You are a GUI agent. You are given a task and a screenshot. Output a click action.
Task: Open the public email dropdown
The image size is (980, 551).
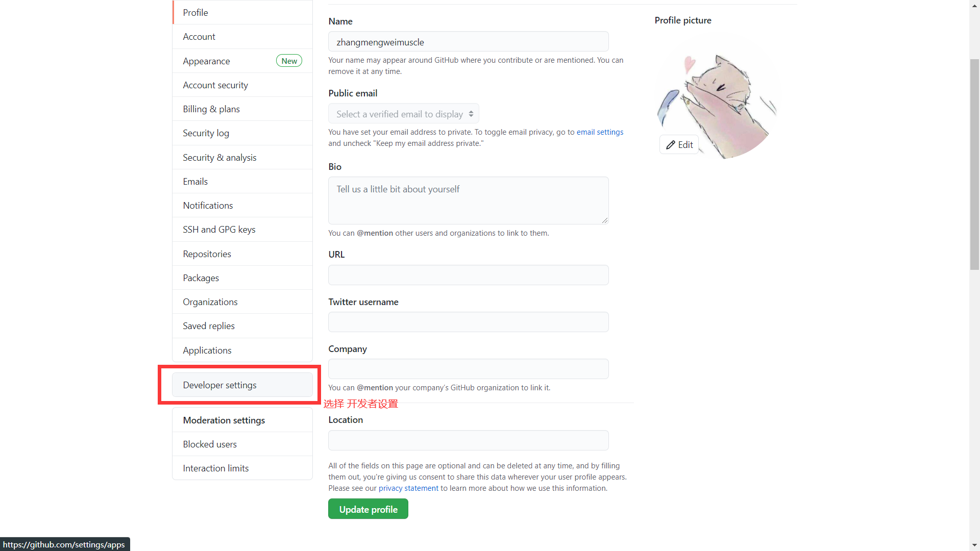pos(403,114)
